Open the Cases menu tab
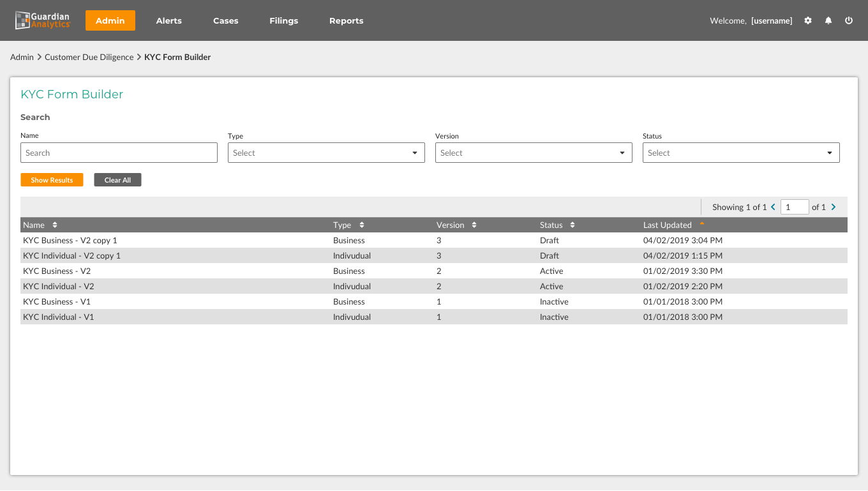868x491 pixels. click(x=226, y=20)
